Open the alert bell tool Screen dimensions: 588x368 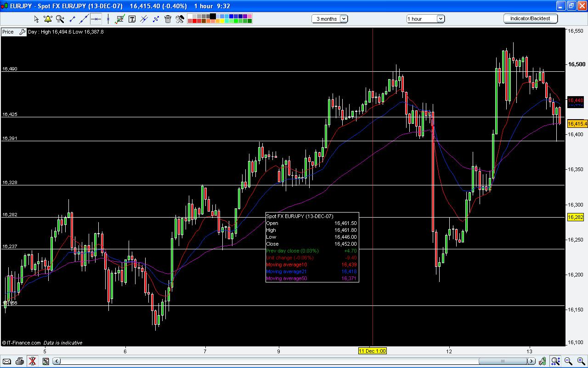[x=48, y=19]
